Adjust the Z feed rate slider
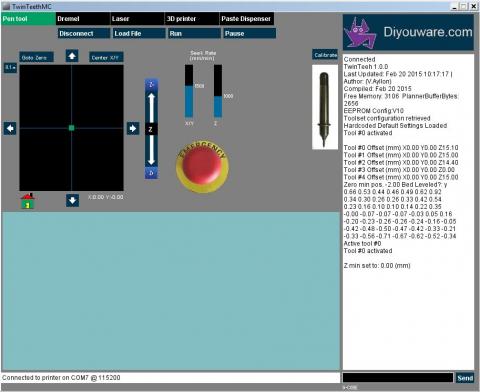 pyautogui.click(x=218, y=91)
